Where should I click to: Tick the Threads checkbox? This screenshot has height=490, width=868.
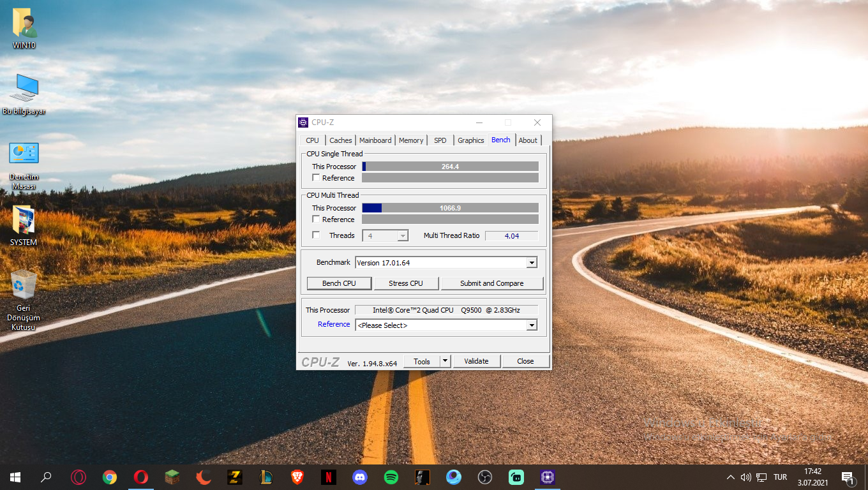tap(316, 235)
